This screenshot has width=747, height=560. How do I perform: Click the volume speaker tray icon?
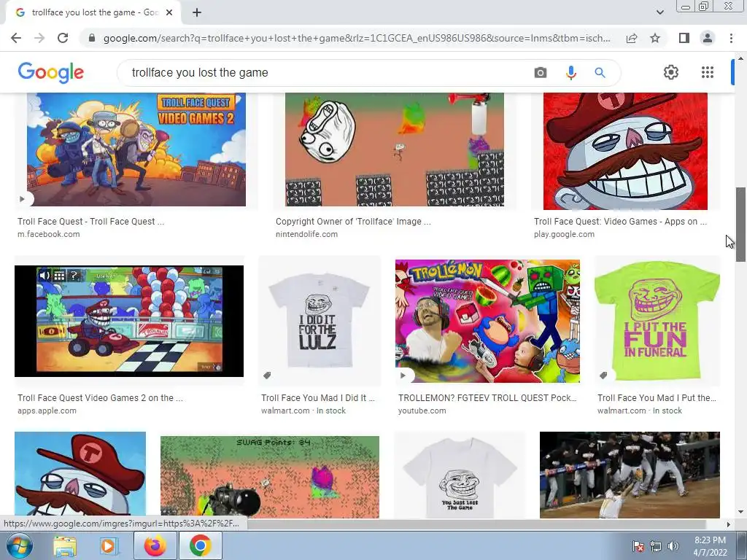point(673,546)
